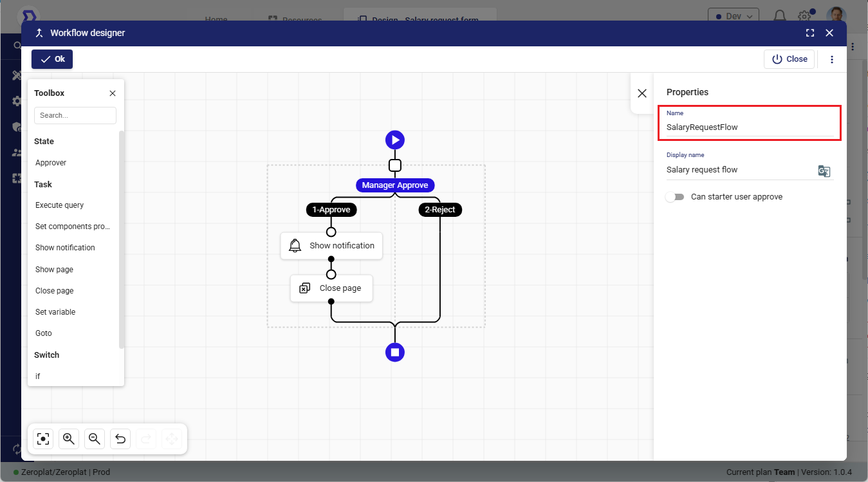Viewport: 868px width, 482px height.
Task: Open the three-dot more options menu
Action: (x=832, y=59)
